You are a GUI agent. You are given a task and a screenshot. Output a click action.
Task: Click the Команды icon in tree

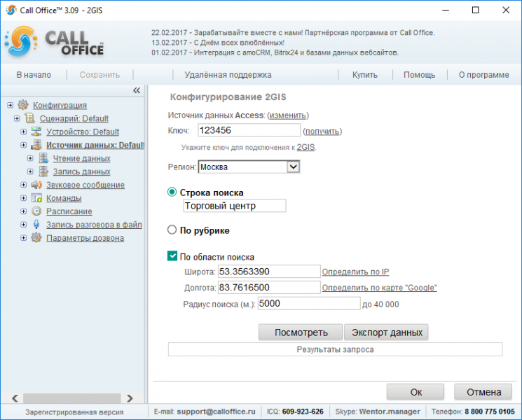click(36, 198)
